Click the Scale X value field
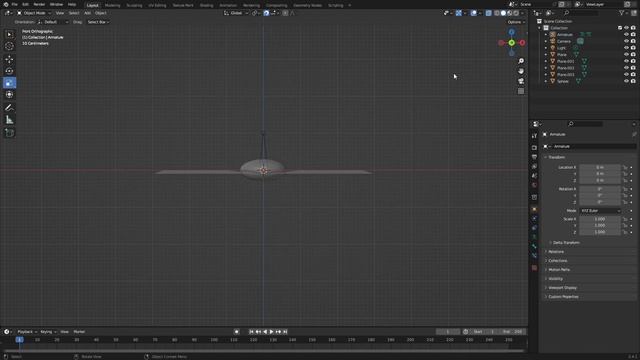640x360 pixels. [600, 219]
